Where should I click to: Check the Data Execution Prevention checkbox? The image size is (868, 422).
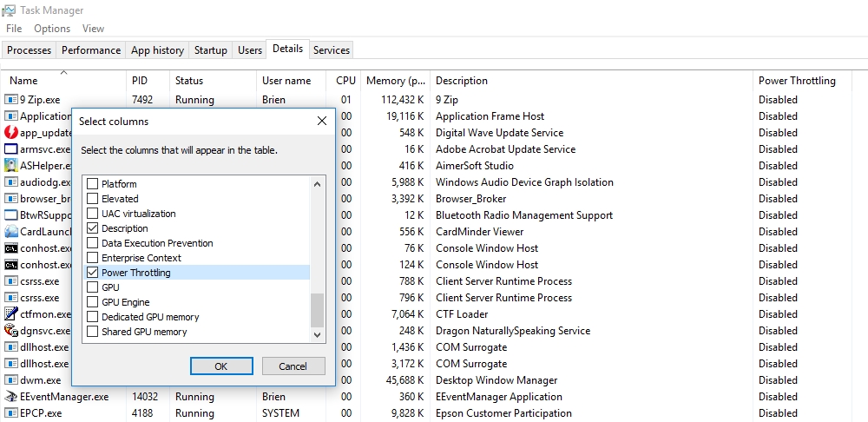click(x=93, y=243)
